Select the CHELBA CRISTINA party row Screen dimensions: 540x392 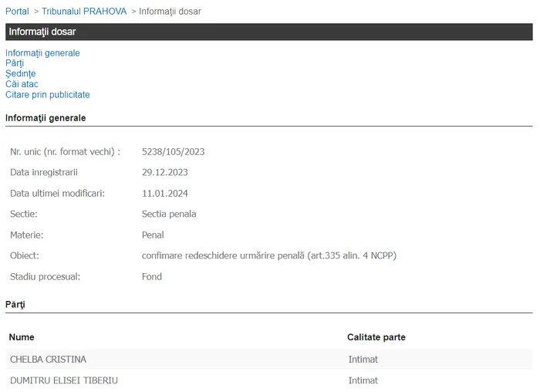[48, 360]
